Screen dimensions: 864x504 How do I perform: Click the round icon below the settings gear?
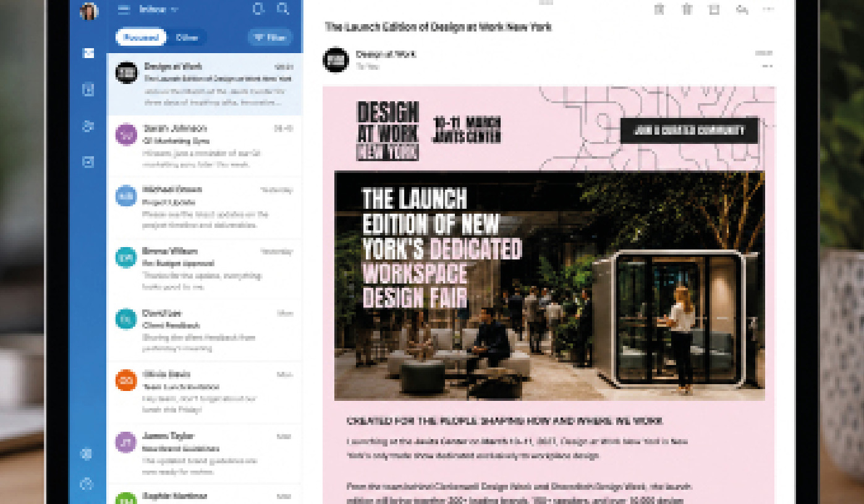(x=87, y=484)
